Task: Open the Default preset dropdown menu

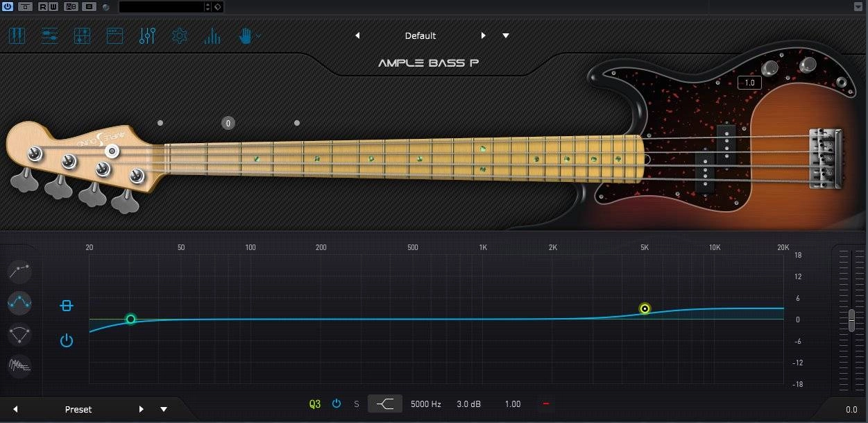Action: coord(506,35)
